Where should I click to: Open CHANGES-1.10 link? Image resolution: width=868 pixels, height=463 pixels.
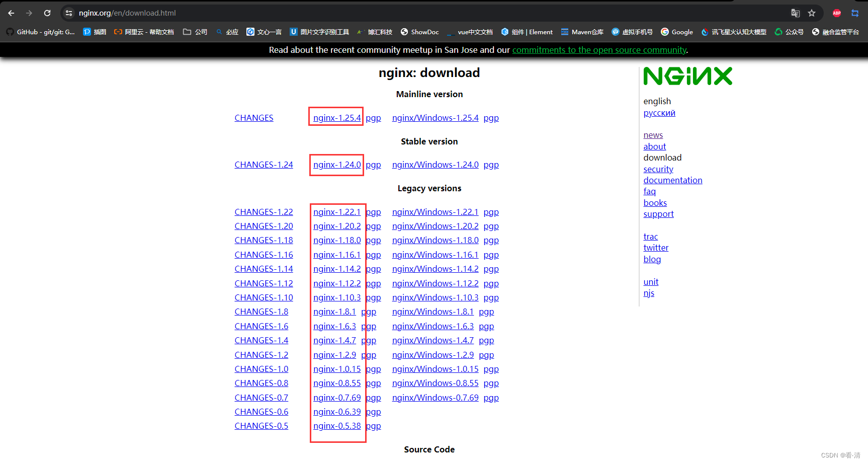[264, 297]
